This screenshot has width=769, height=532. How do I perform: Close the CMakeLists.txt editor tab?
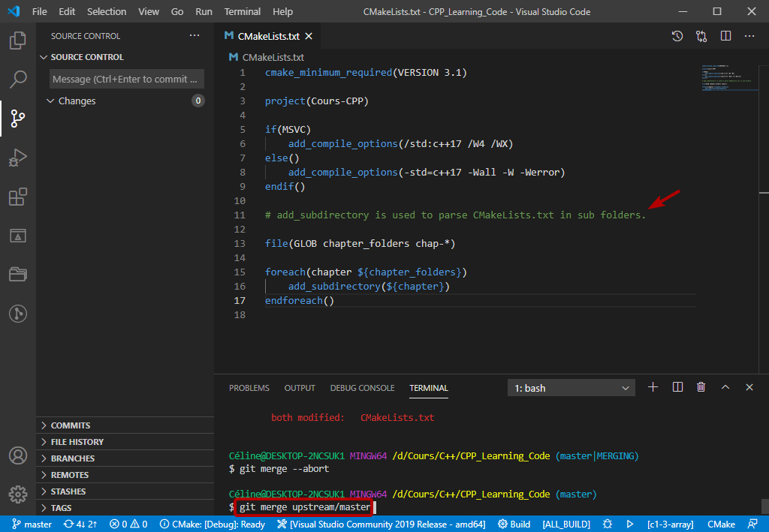(309, 36)
